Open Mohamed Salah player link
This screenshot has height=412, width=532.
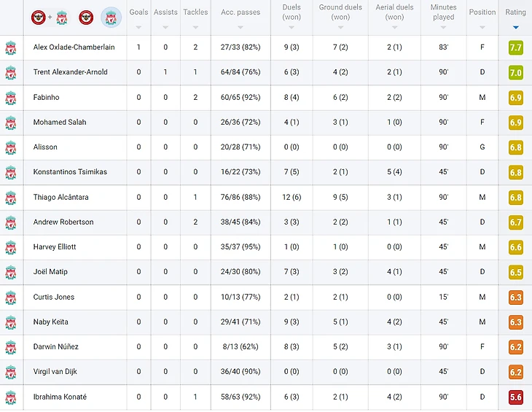60,123
